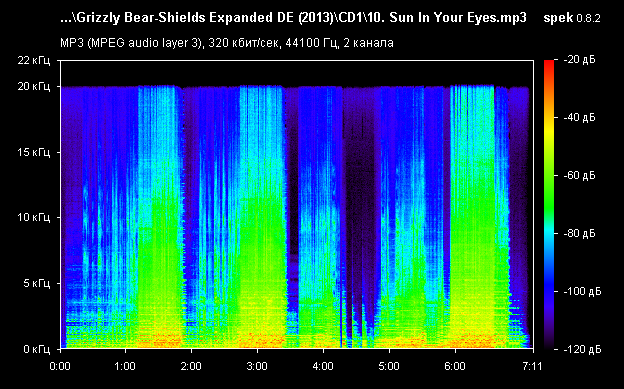Click the 7:11 end time marker

click(531, 366)
